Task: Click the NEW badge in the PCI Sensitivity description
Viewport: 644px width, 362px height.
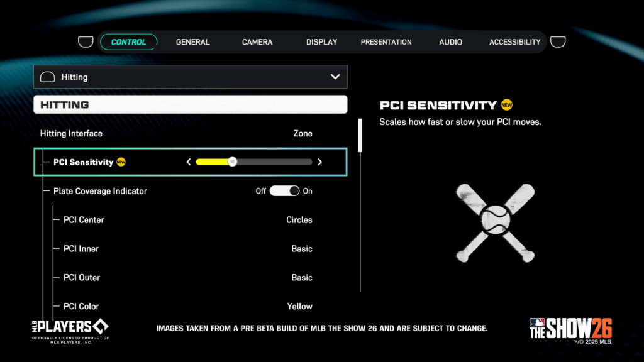Action: (507, 105)
